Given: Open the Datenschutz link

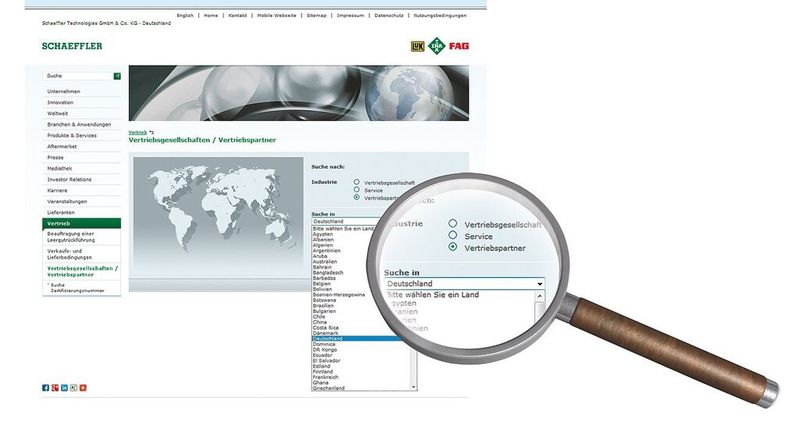Looking at the screenshot, I should click(x=389, y=16).
